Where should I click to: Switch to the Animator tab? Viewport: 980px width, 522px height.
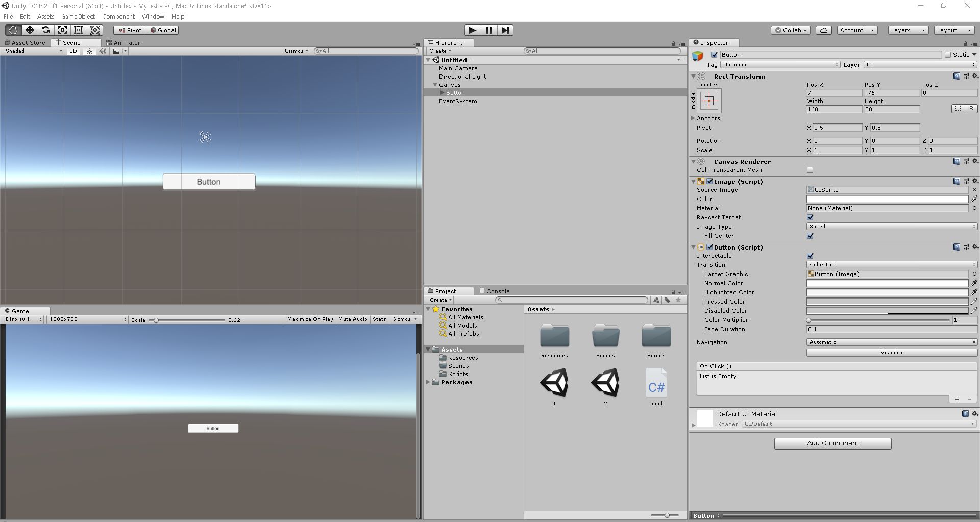click(123, 43)
